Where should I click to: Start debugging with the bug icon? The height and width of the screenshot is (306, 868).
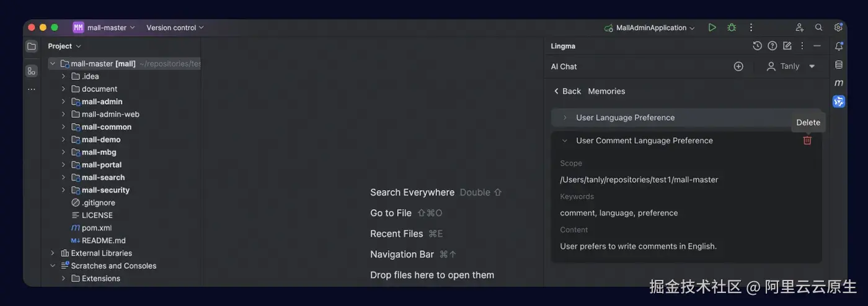pos(732,27)
